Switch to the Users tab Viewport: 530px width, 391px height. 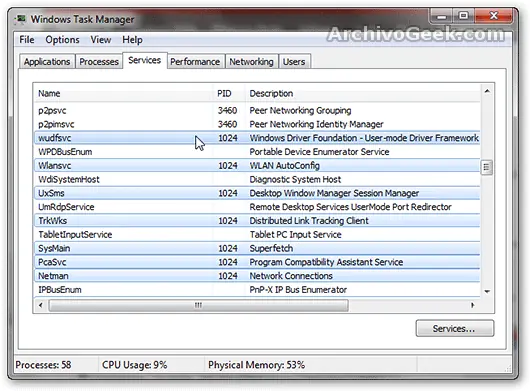pyautogui.click(x=294, y=62)
